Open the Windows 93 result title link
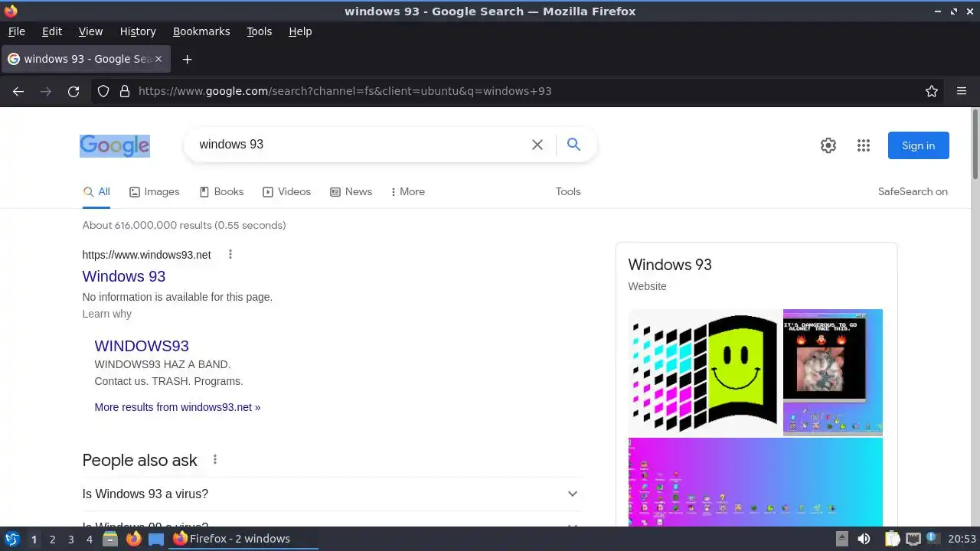The image size is (980, 551). pyautogui.click(x=124, y=276)
